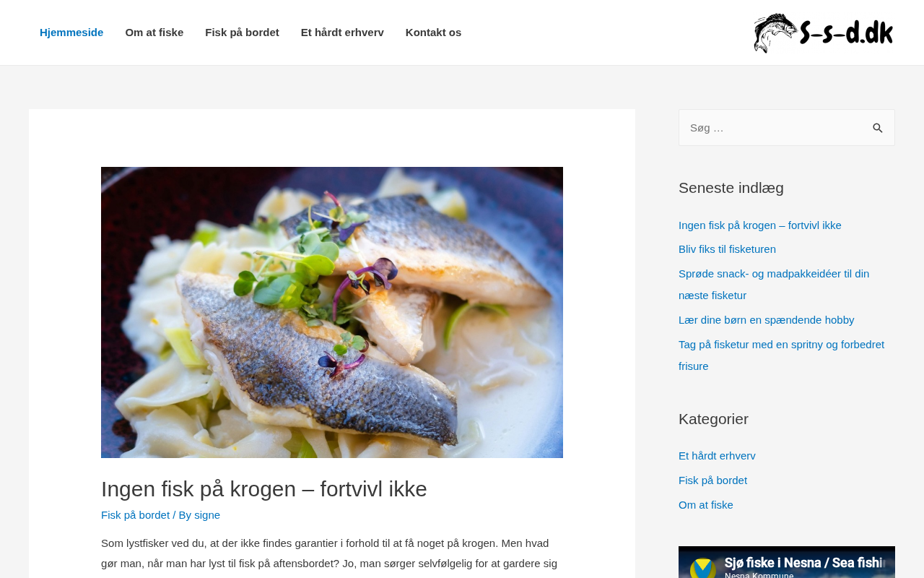Play the Sjø fiske i Nesna video
This screenshot has width=924, height=578.
787,563
